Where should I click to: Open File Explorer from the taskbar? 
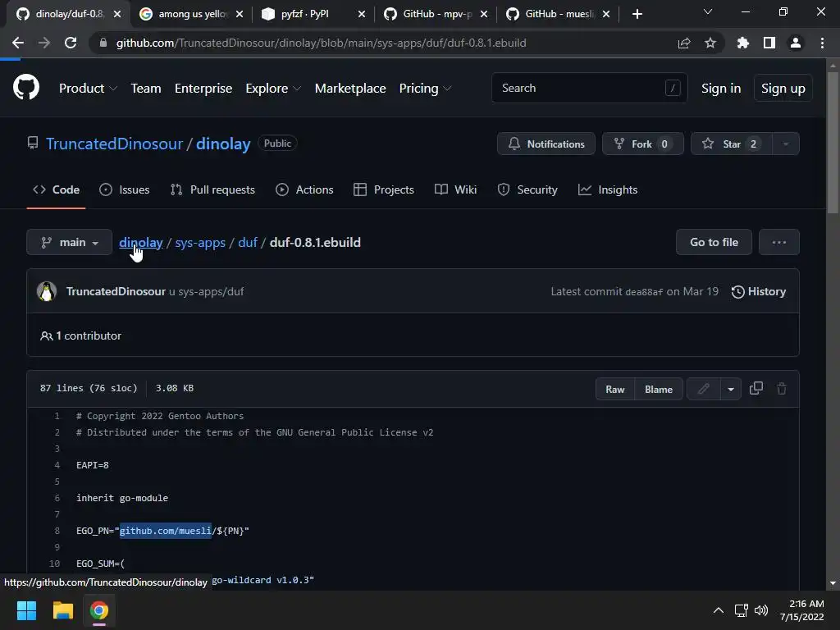coord(62,610)
